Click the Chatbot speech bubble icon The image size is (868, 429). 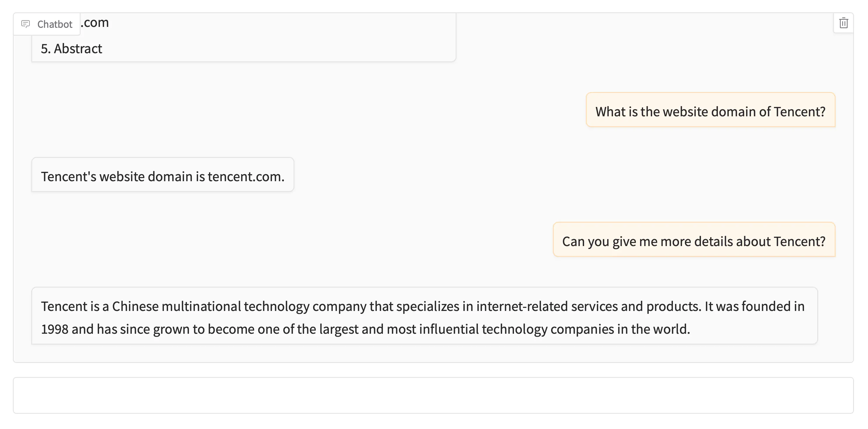pyautogui.click(x=26, y=24)
